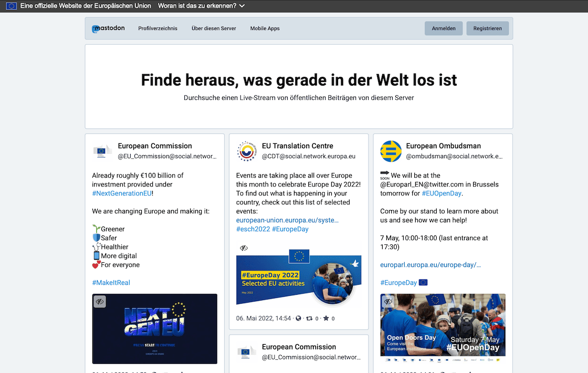Open European Commission profile name in first card

[155, 146]
